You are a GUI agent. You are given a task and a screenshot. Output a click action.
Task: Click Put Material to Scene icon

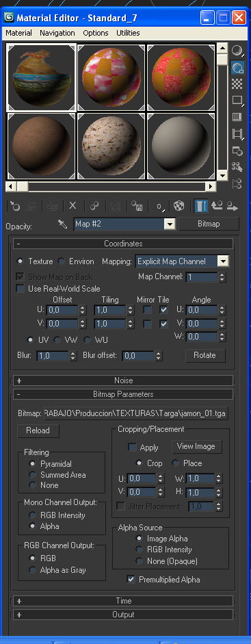31,206
